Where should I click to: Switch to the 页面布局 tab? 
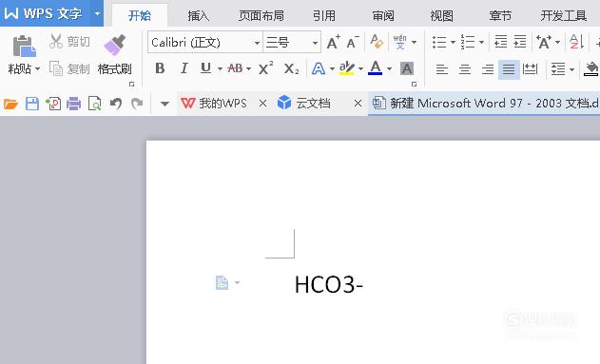(261, 15)
